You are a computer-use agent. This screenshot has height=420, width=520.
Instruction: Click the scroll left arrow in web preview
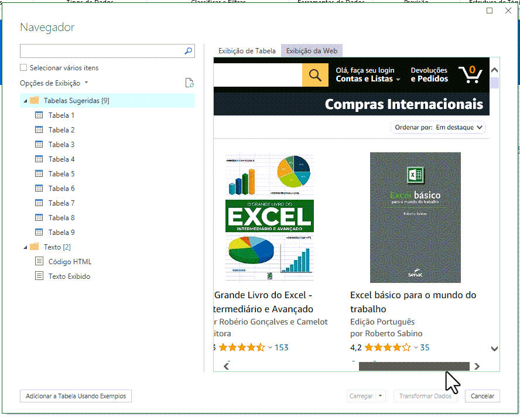(x=226, y=366)
